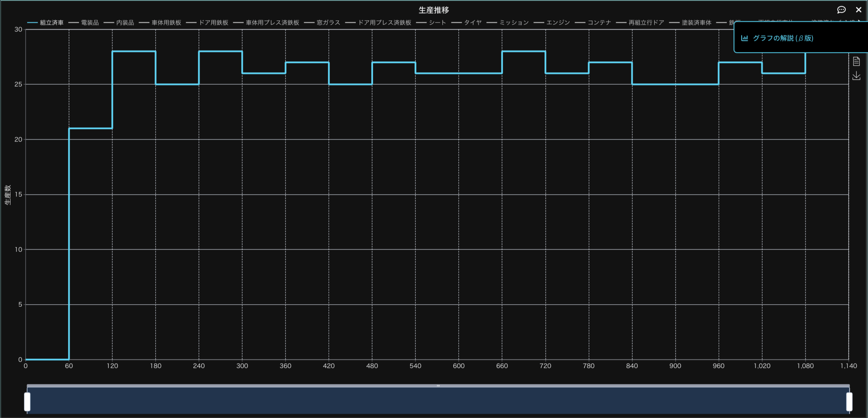The height and width of the screenshot is (418, 868).
Task: Open the chat bubble comment icon
Action: 841,10
